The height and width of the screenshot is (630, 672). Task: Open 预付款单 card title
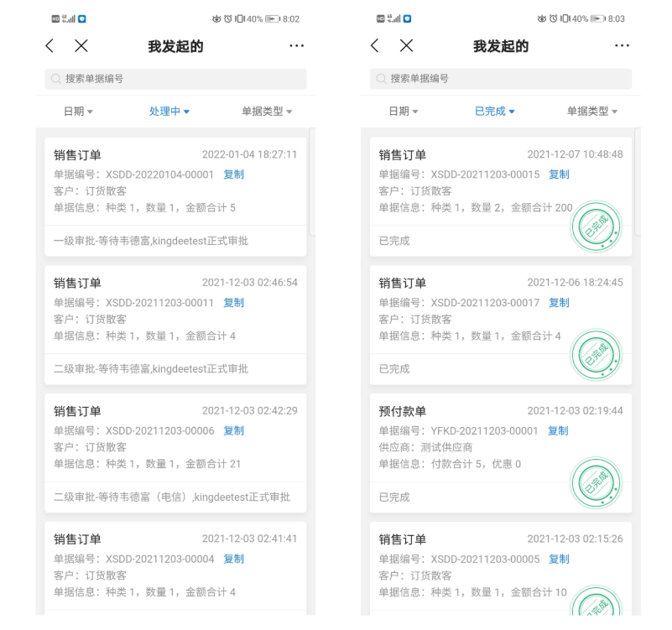click(x=403, y=411)
